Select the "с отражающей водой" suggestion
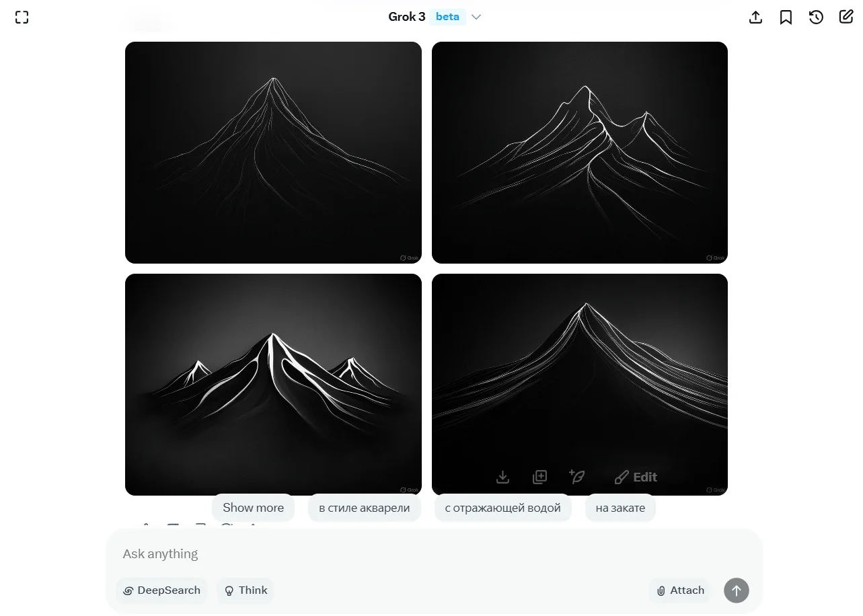 tap(503, 508)
